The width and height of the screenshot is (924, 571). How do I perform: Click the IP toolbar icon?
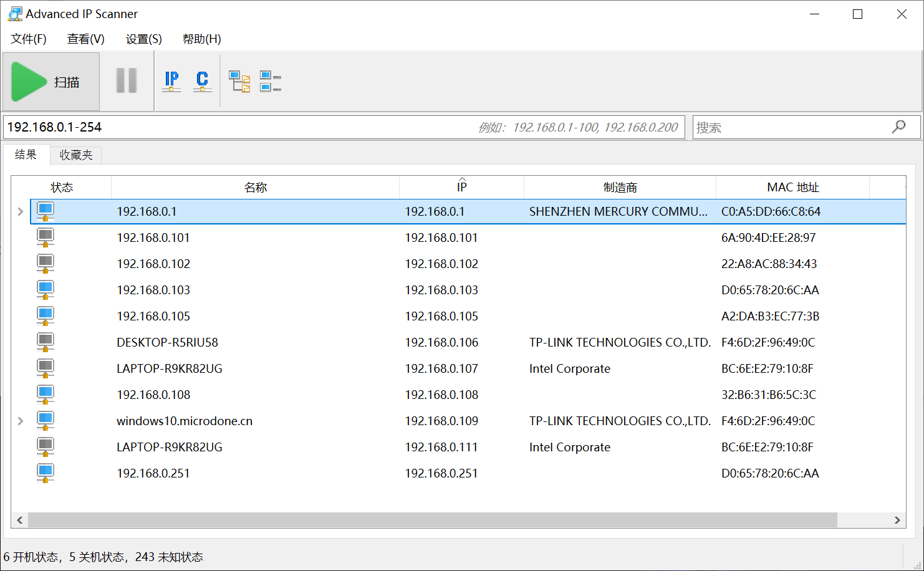171,82
